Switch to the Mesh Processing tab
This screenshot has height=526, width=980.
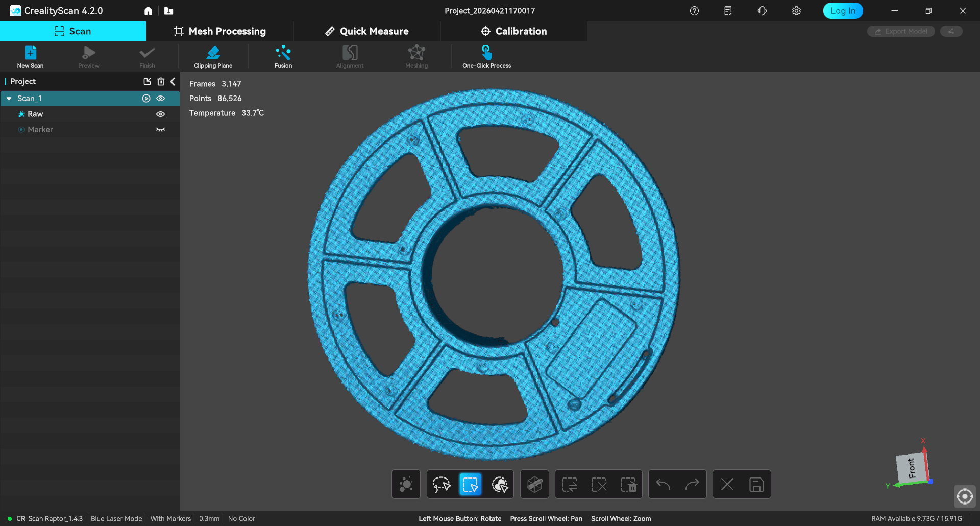[220, 31]
